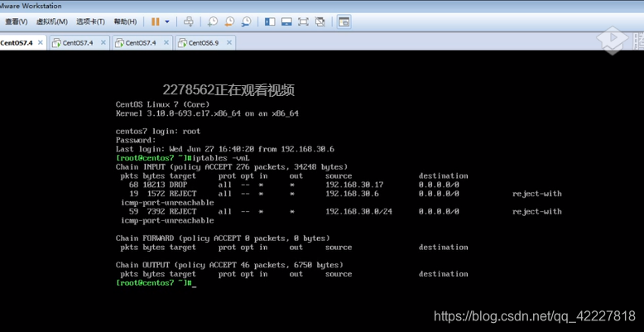
Task: Pause the running virtual machine
Action: (155, 22)
